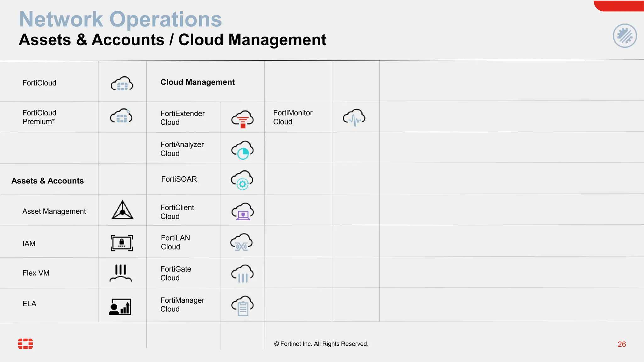Click the FortiCloud Premium cloud icon
Image resolution: width=644 pixels, height=362 pixels.
click(121, 116)
